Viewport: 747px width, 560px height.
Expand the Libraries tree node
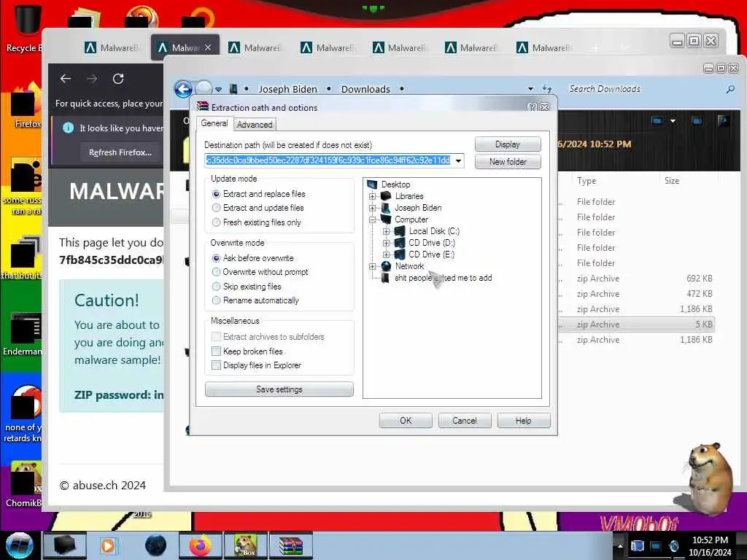(373, 196)
